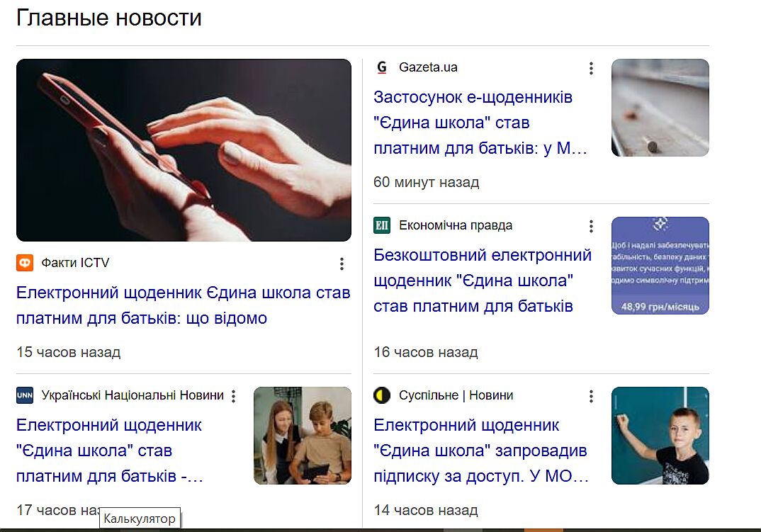Click the thumbnail of two students with tablet
The height and width of the screenshot is (532, 761).
coord(303,436)
